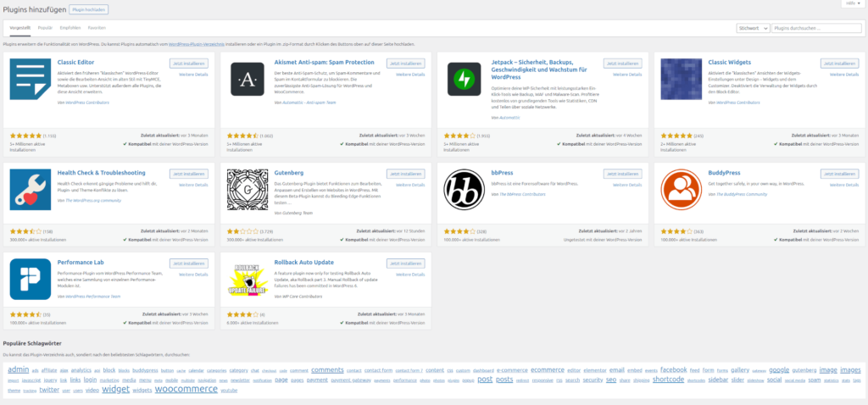Click the widget tag
The image size is (868, 405).
pos(116,389)
